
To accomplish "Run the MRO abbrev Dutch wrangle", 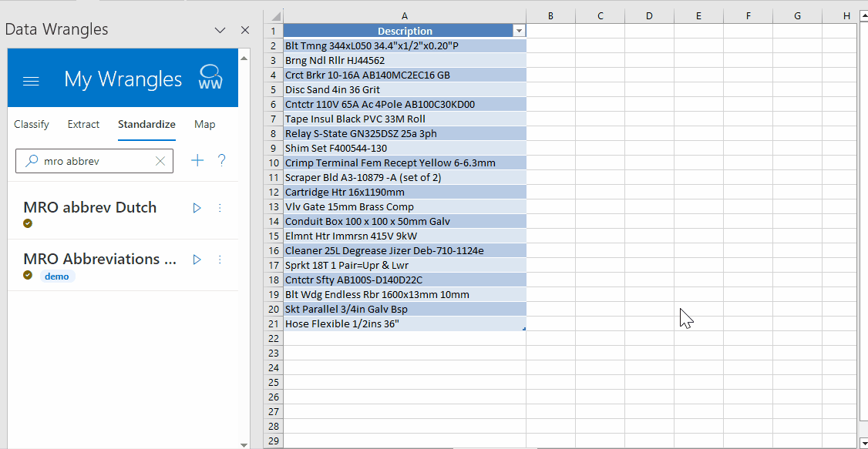I will 197,208.
